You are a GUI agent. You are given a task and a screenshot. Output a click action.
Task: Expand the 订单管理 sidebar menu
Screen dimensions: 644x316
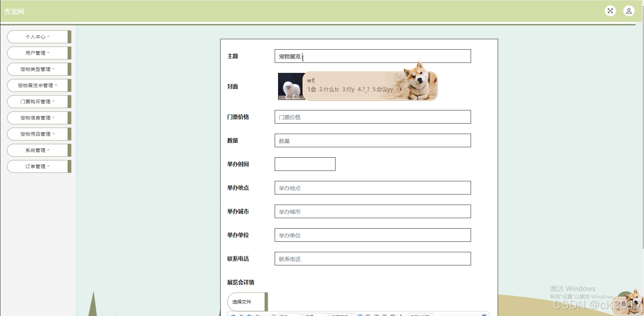click(39, 166)
